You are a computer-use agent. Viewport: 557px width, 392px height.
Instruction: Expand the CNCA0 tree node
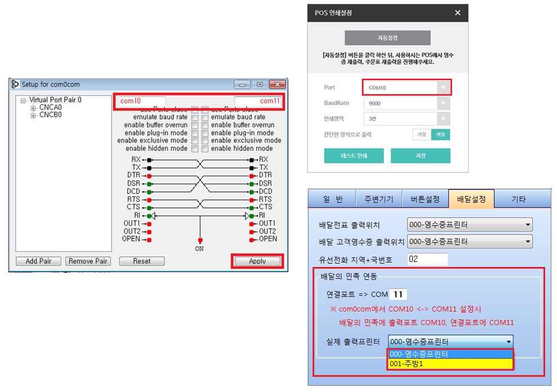click(x=33, y=108)
